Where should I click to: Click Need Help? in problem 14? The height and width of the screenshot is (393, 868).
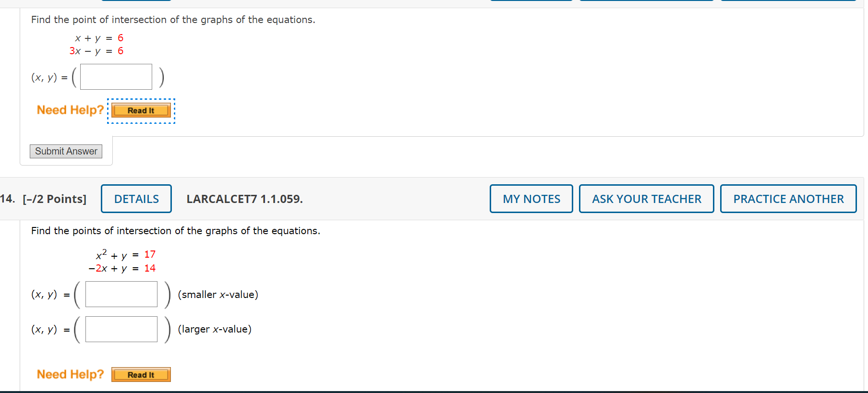tap(70, 374)
